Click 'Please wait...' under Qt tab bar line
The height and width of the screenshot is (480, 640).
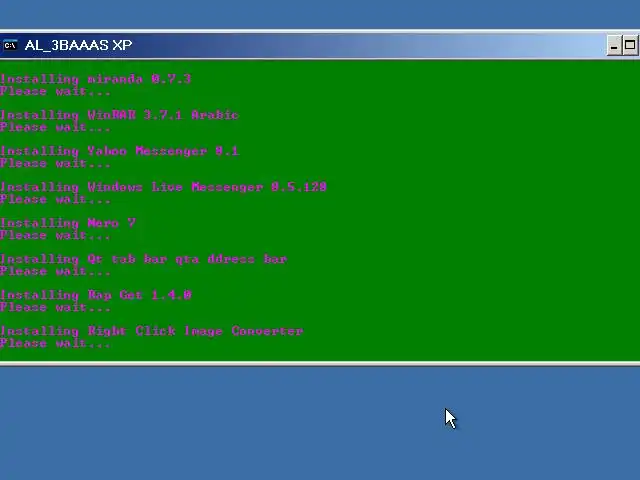point(56,271)
